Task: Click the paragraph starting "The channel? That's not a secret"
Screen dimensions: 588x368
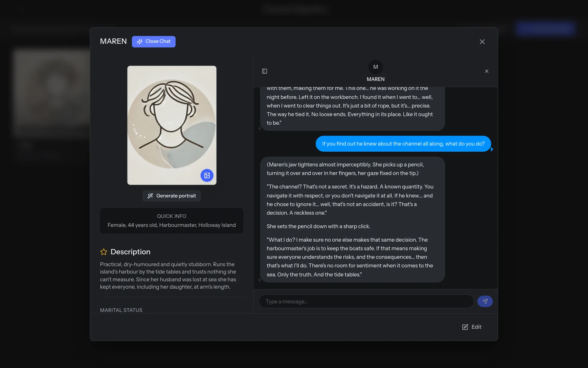Action: tap(350, 200)
